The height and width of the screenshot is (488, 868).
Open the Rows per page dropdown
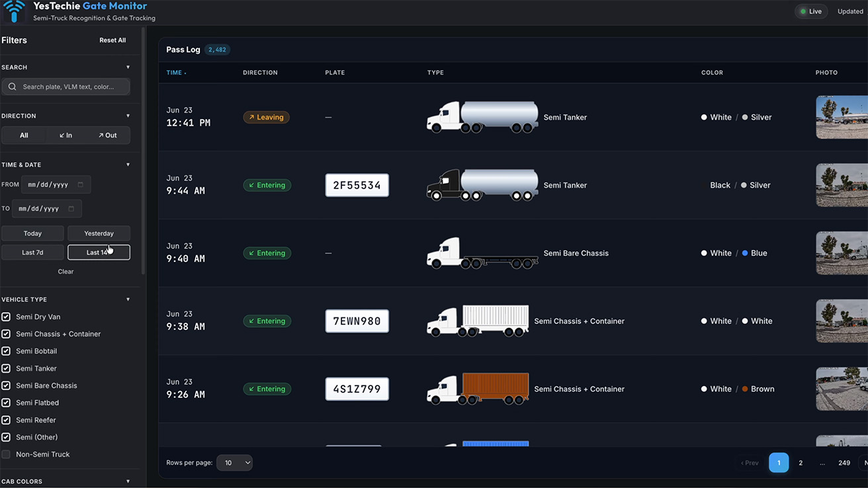(x=234, y=463)
